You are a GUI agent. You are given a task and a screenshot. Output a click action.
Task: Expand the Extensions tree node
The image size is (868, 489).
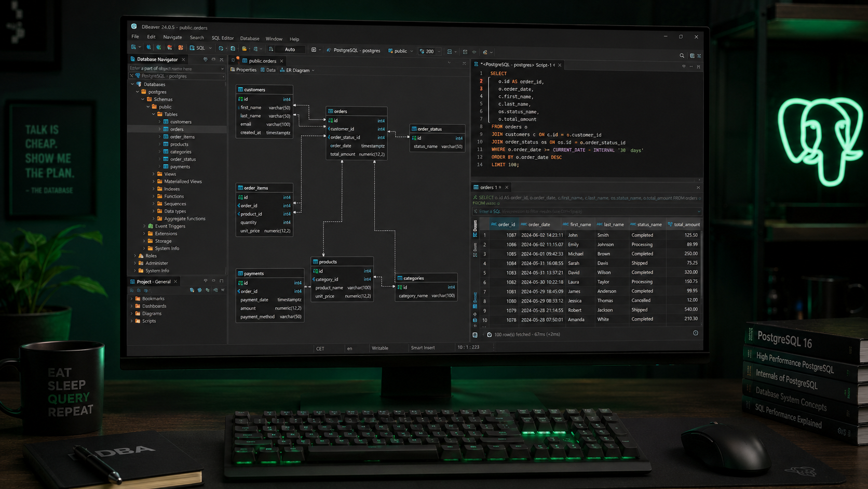[144, 234]
